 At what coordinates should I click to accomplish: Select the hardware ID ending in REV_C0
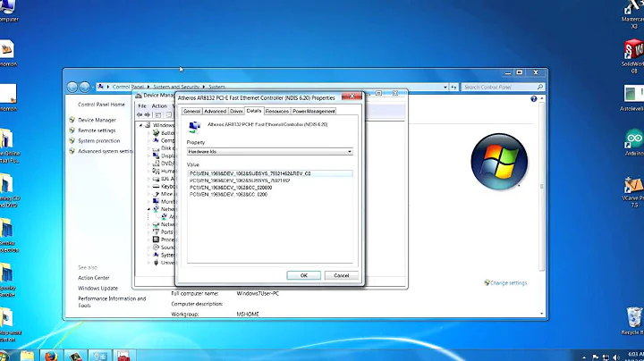coord(270,173)
